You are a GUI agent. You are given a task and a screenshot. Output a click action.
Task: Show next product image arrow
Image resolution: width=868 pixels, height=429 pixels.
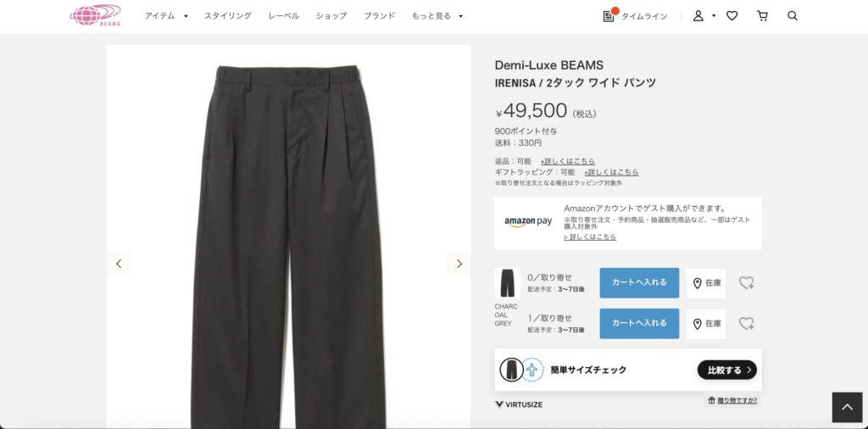point(459,264)
